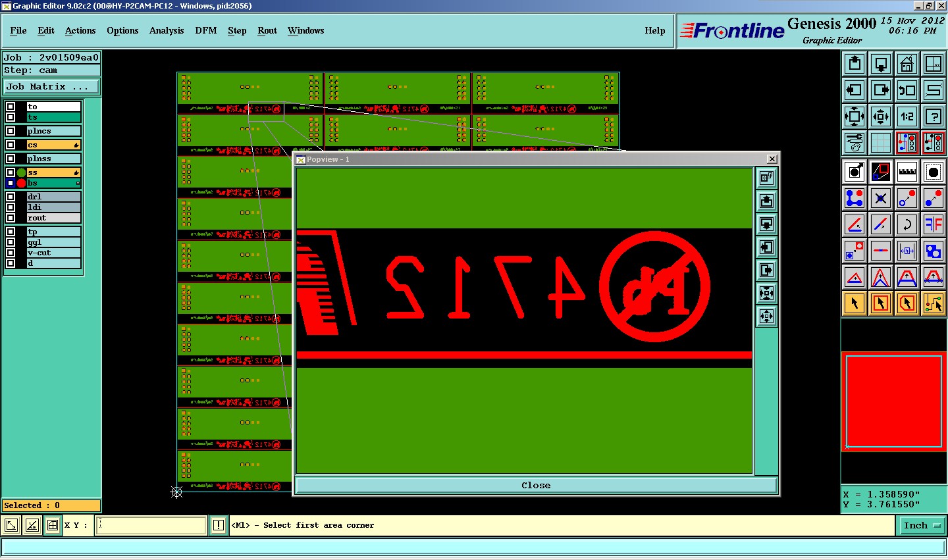This screenshot has height=560, width=948.
Task: Click the exclamation mark icon by coordinate field
Action: [219, 525]
